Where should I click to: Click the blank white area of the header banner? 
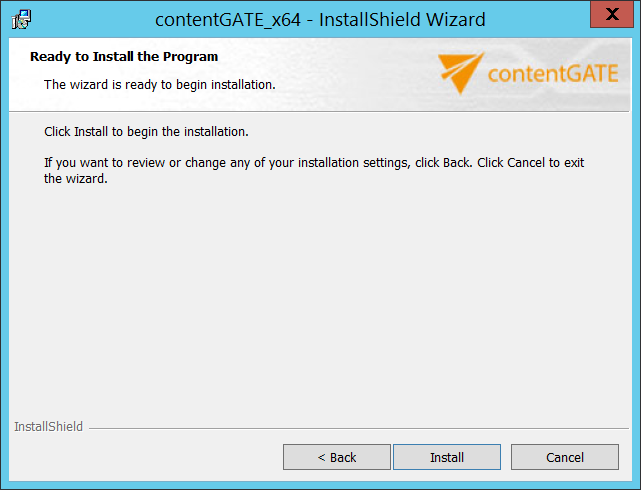tap(350, 70)
